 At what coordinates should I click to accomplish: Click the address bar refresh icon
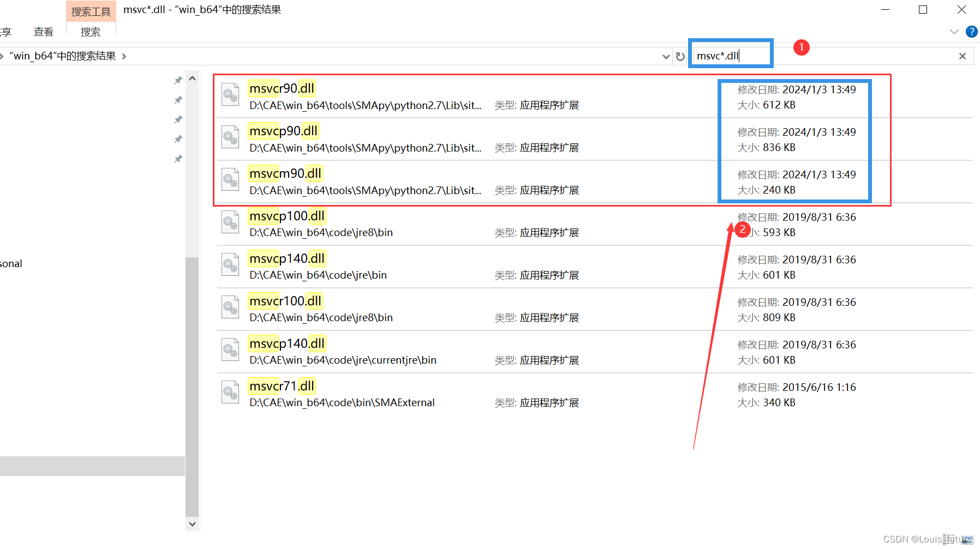click(680, 56)
